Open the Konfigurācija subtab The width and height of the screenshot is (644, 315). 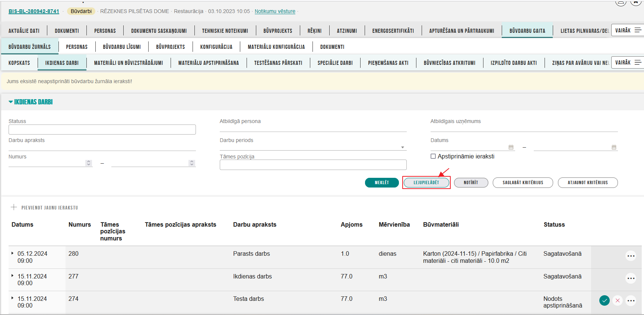click(216, 47)
